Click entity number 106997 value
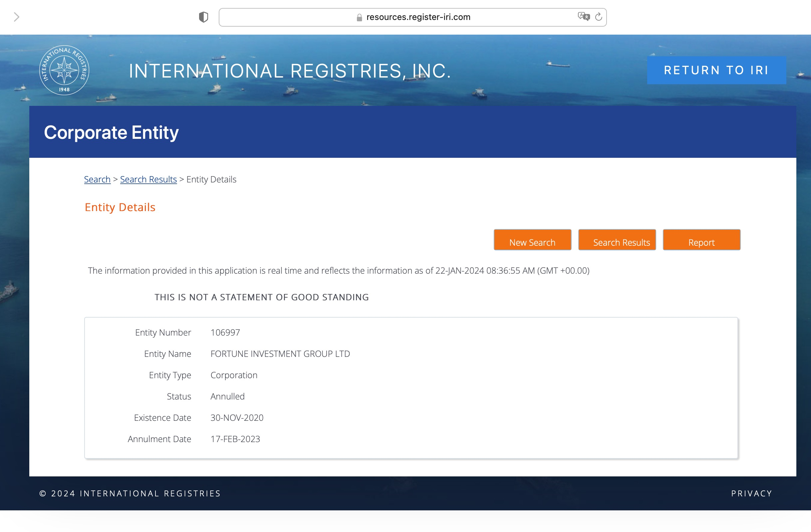The image size is (811, 532). [225, 332]
